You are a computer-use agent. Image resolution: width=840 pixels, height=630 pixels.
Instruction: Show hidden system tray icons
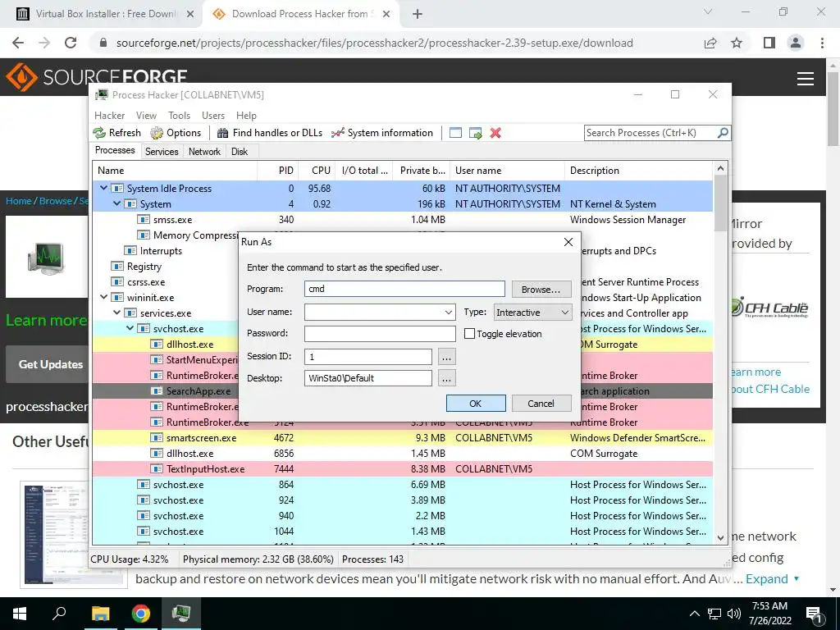[694, 614]
